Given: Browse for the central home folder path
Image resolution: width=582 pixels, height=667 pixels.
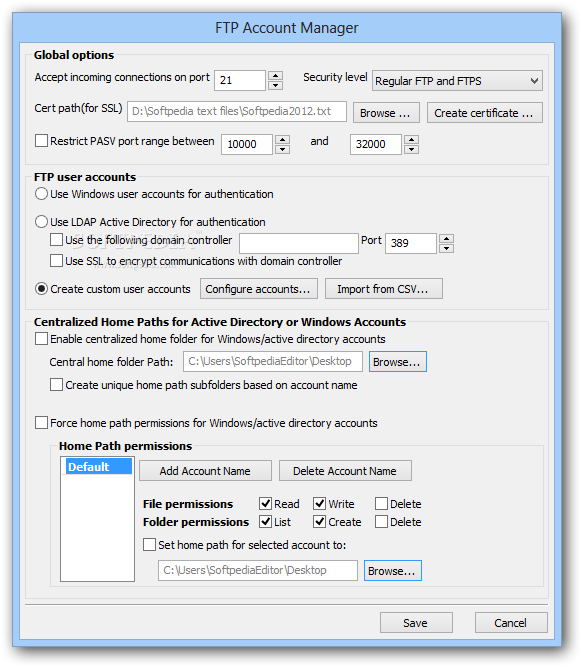Looking at the screenshot, I should coord(398,362).
